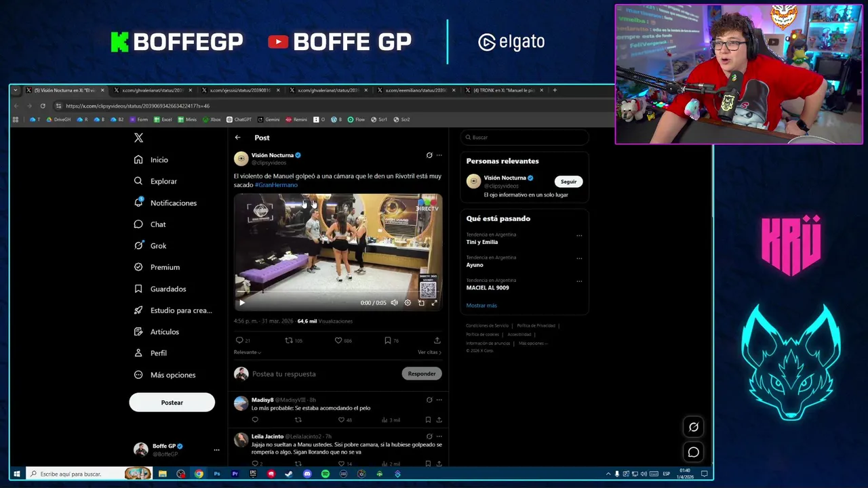Open Madisy8 reply three-dot menu
Screen dimensions: 868x488
click(439, 400)
